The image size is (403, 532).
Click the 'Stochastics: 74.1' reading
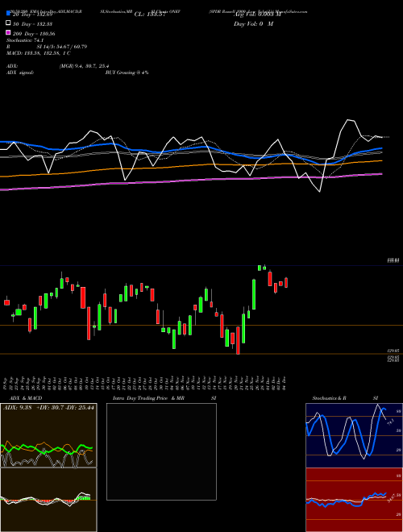pyautogui.click(x=25, y=40)
